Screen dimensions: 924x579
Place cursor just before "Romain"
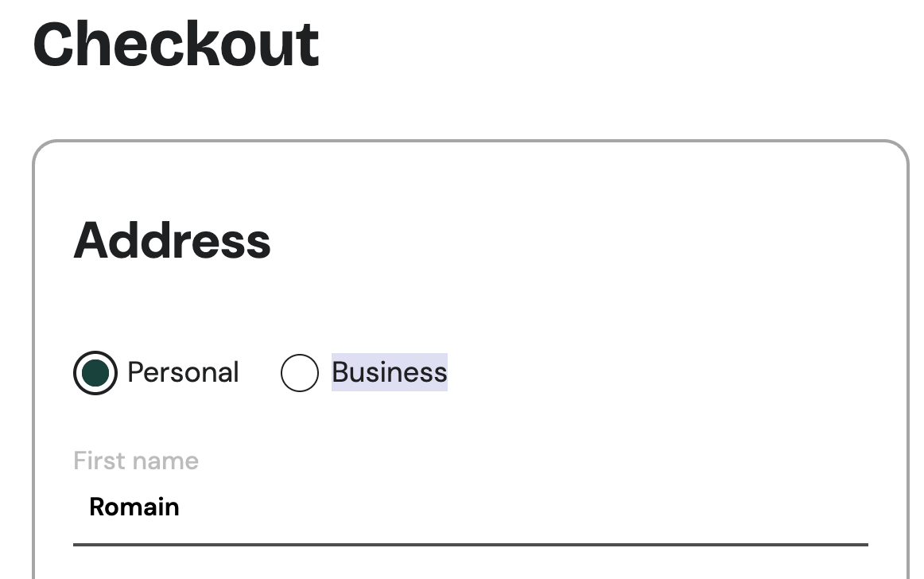click(x=89, y=507)
